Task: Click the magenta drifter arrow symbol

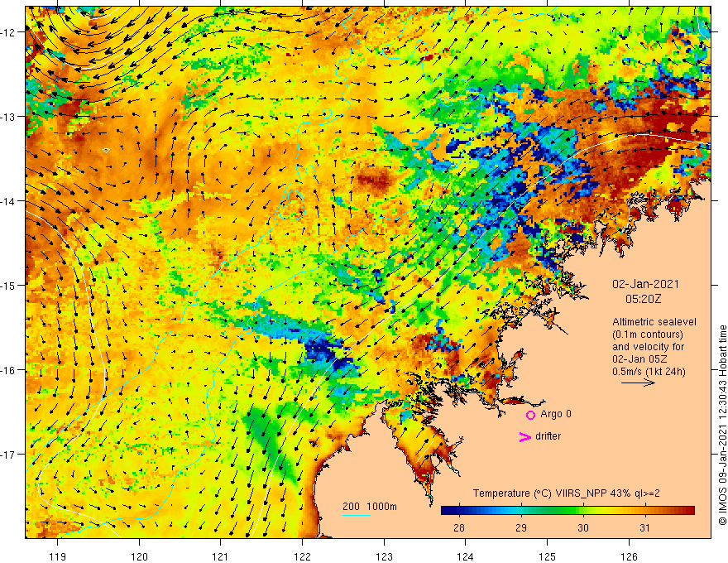Action: click(x=524, y=436)
